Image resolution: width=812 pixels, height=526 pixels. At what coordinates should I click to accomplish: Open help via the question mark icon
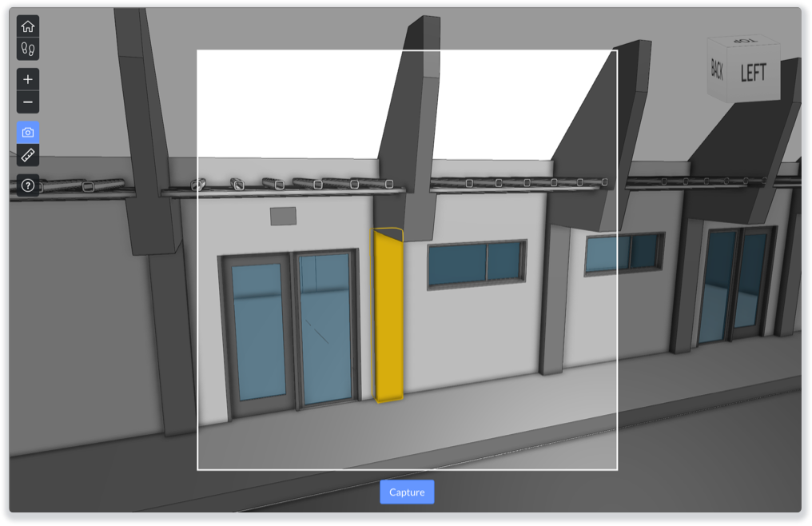pyautogui.click(x=28, y=185)
